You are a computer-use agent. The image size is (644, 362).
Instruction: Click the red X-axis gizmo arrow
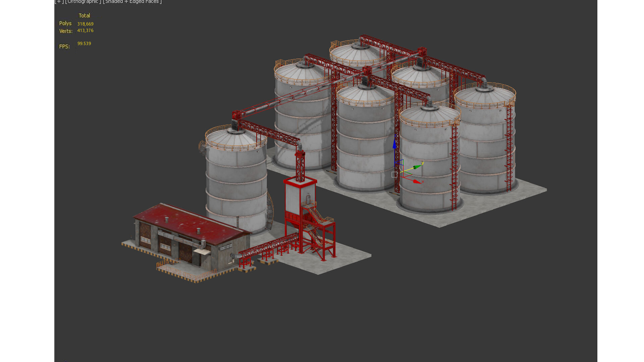click(417, 181)
